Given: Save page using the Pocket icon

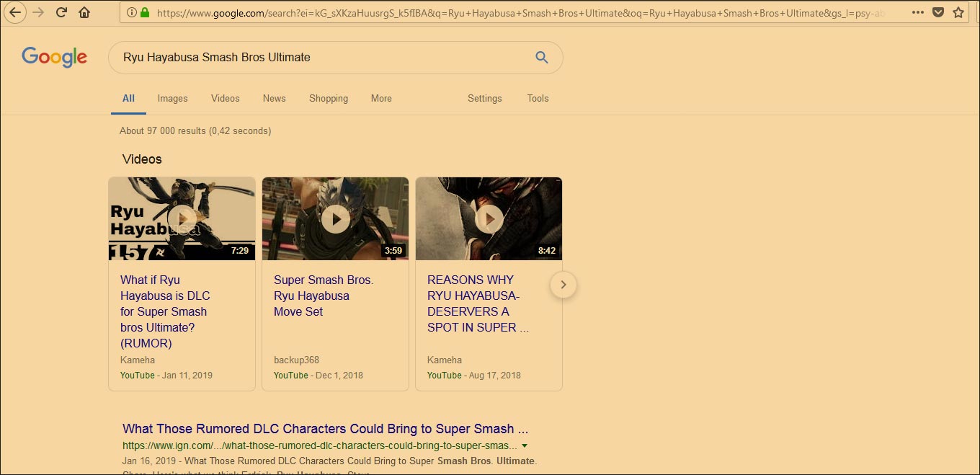Looking at the screenshot, I should click(x=938, y=12).
